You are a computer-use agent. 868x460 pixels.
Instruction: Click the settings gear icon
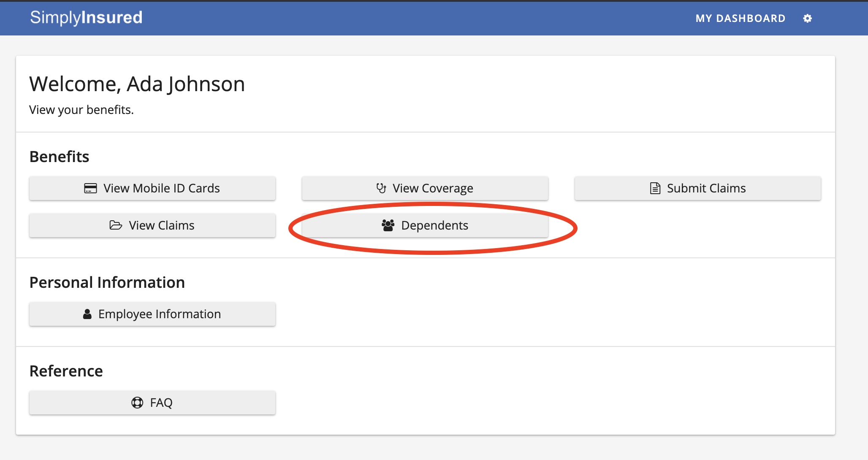pos(807,19)
